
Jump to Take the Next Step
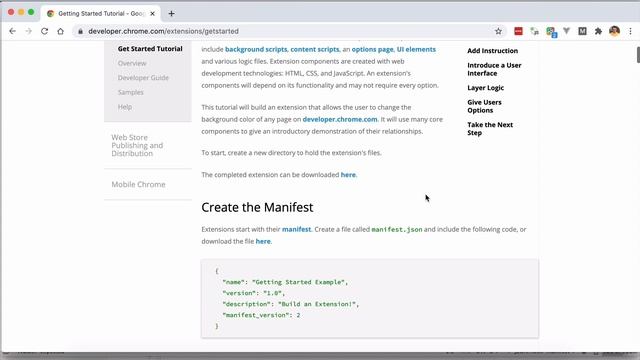pos(490,129)
